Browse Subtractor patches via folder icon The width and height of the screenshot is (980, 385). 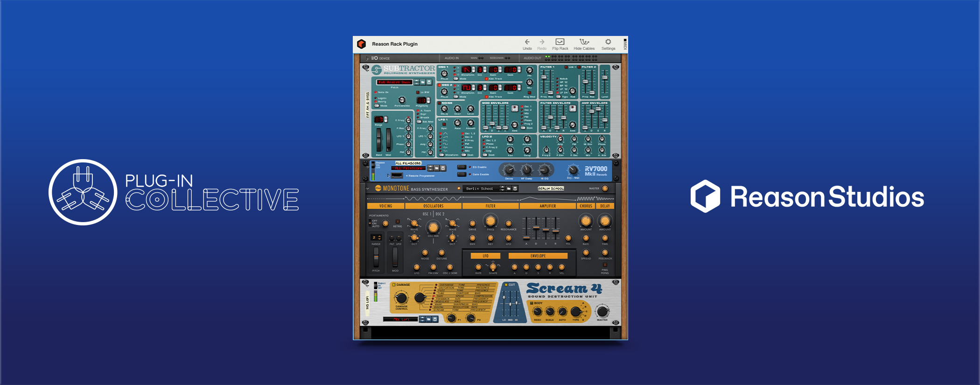pos(423,82)
